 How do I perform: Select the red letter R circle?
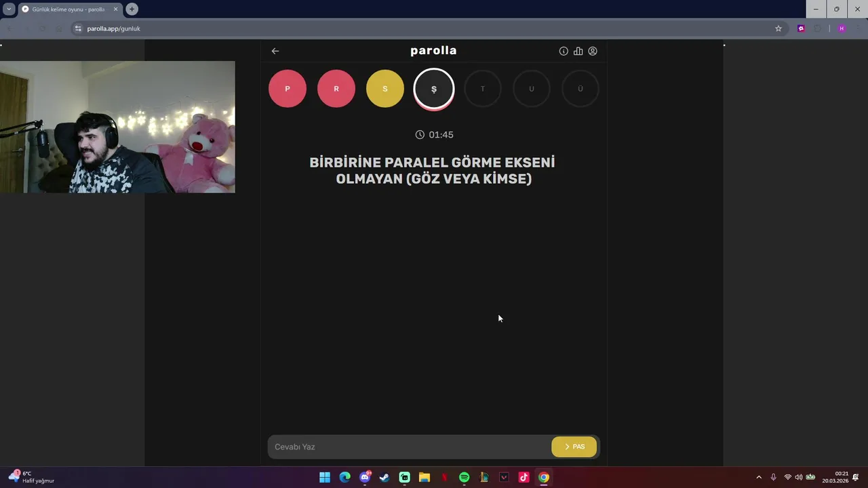pyautogui.click(x=336, y=89)
